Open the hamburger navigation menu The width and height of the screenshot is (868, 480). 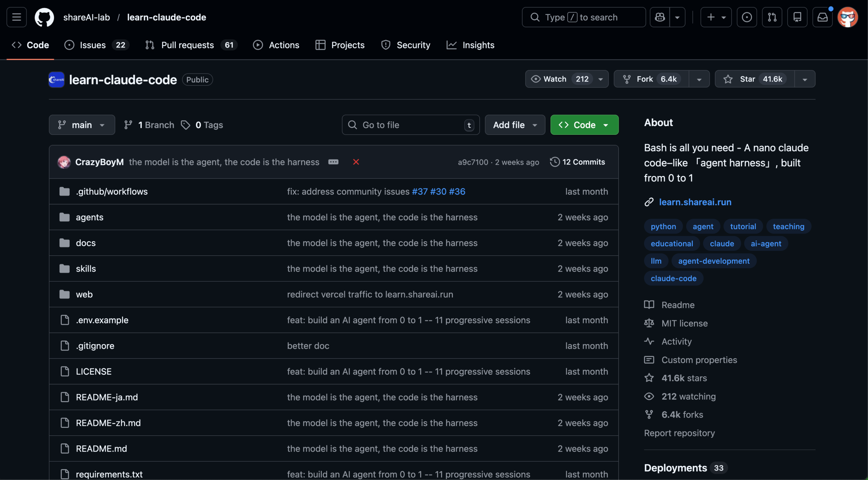pyautogui.click(x=16, y=17)
